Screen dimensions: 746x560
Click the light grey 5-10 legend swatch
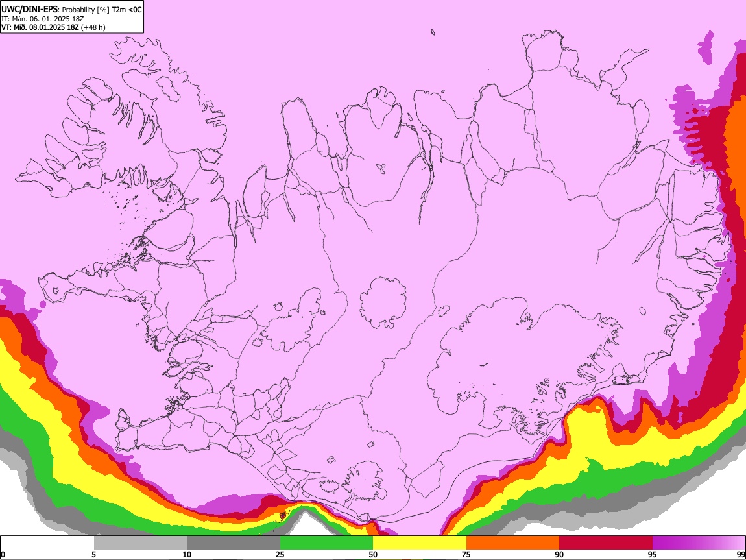point(140,542)
